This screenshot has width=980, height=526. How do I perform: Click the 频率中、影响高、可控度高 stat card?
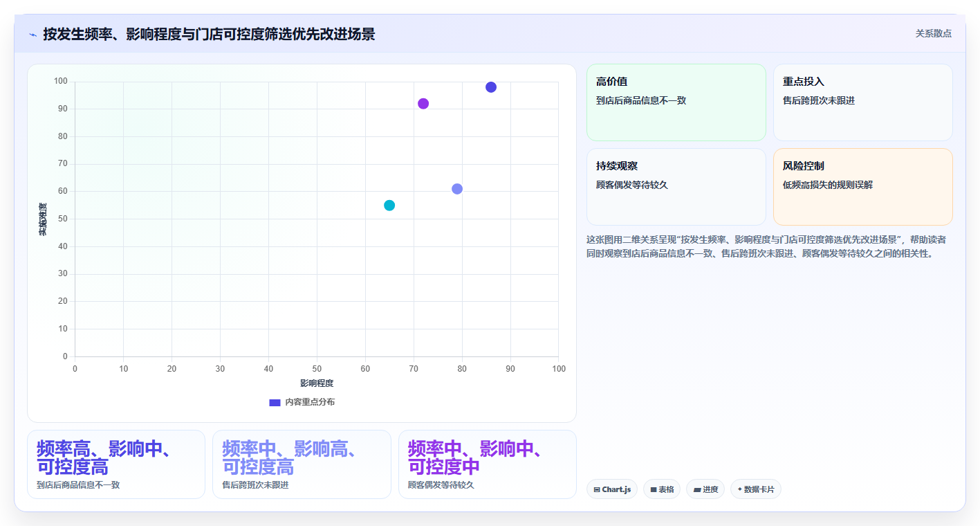[302, 464]
